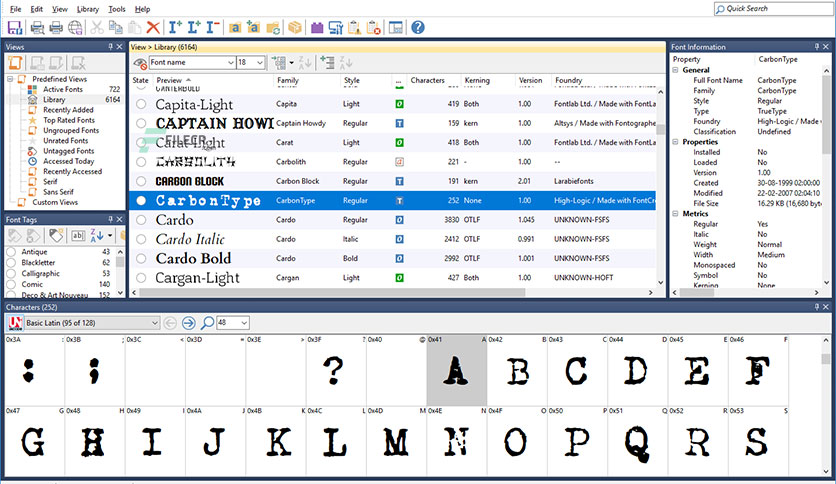Click the Quick Search field
The height and width of the screenshot is (484, 836).
[x=774, y=9]
